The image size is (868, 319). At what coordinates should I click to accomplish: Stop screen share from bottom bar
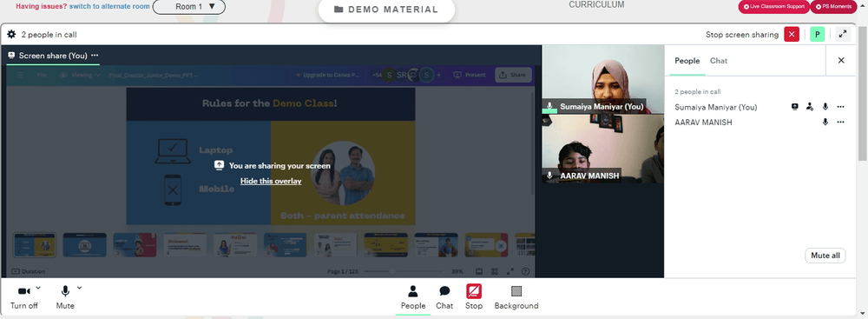pos(474,296)
